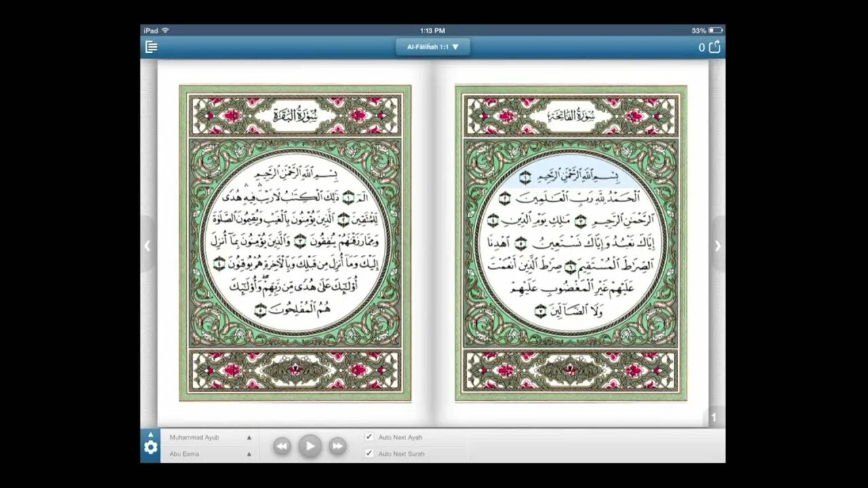The image size is (868, 488).
Task: Play the recitation
Action: 310,445
